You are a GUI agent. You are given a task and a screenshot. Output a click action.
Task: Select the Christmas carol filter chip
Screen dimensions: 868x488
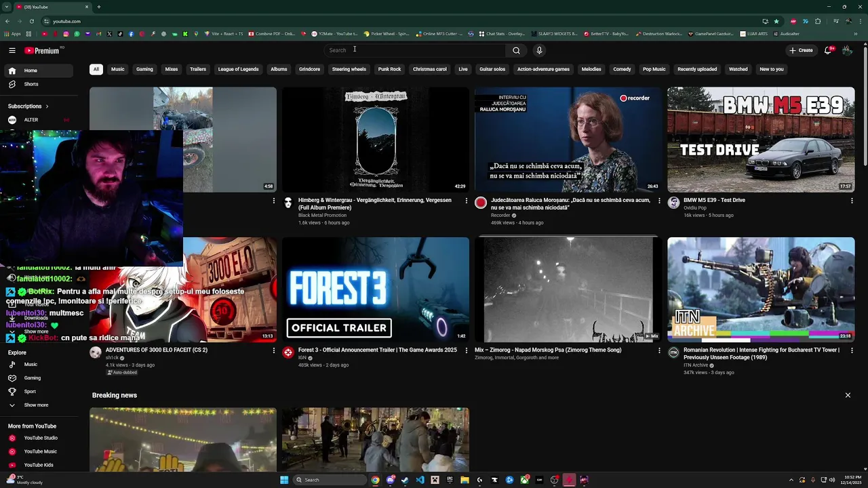[430, 69]
